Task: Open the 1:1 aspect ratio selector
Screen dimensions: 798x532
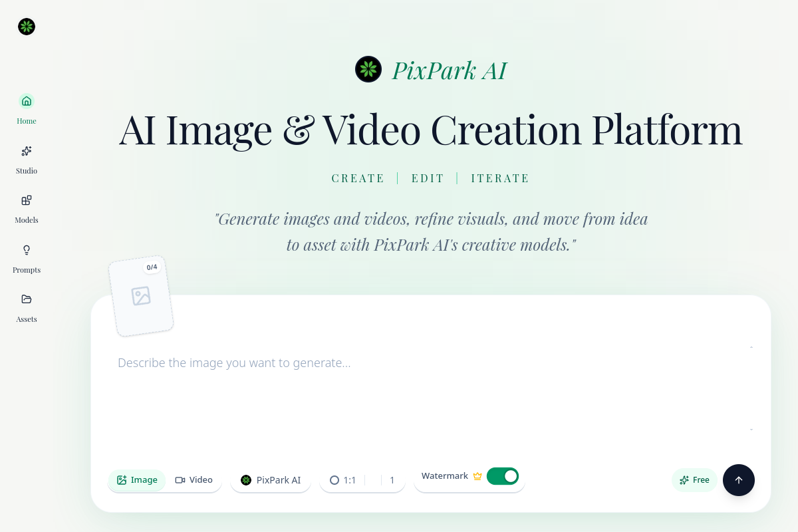Action: pos(343,480)
